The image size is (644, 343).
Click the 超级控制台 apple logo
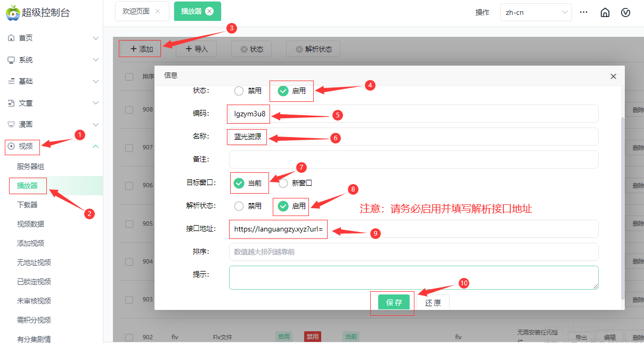(12, 12)
